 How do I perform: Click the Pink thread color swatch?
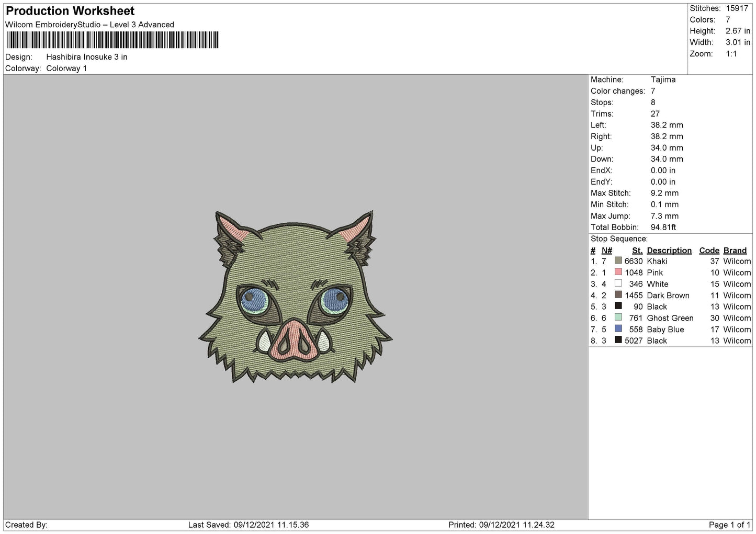pyautogui.click(x=618, y=272)
